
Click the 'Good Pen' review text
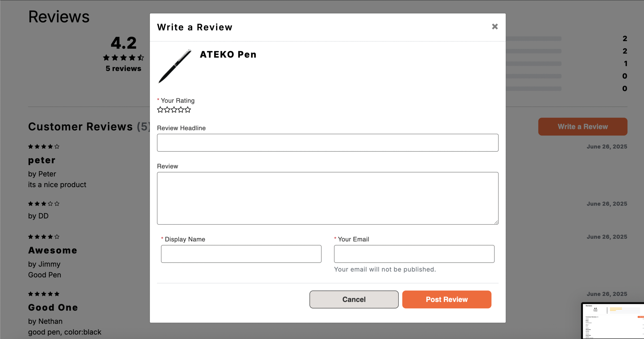[45, 275]
